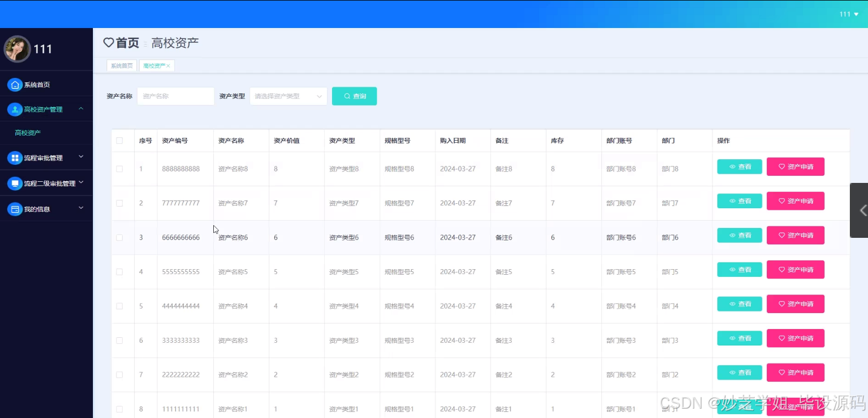Screen dimensions: 868x418
Task: Click the 查询 search button
Action: click(x=354, y=96)
